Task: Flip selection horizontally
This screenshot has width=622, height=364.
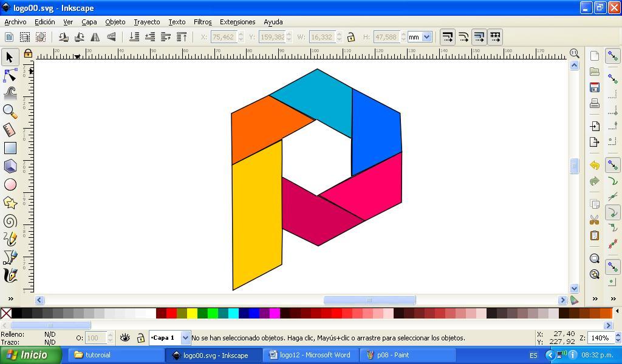Action: 95,37
